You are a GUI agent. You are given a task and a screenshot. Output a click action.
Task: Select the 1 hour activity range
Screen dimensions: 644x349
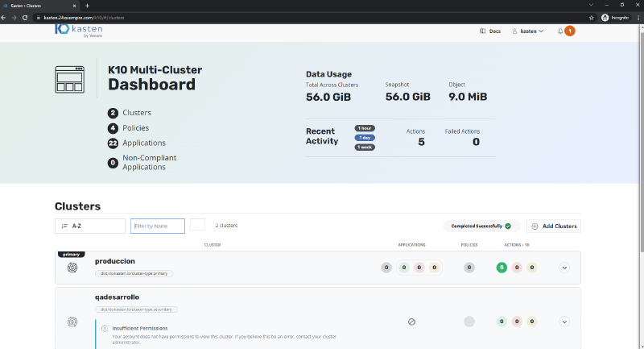click(x=365, y=128)
